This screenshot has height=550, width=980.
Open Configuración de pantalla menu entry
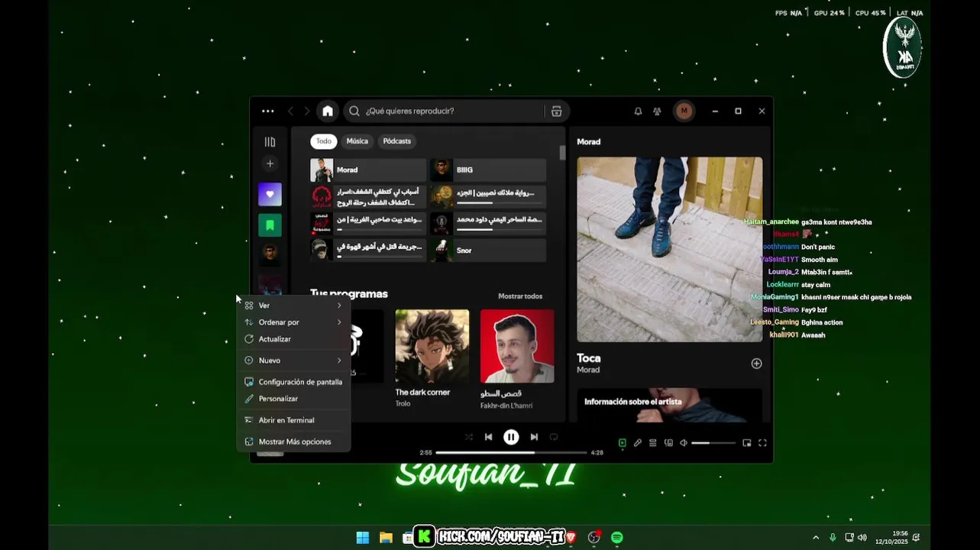(293, 382)
